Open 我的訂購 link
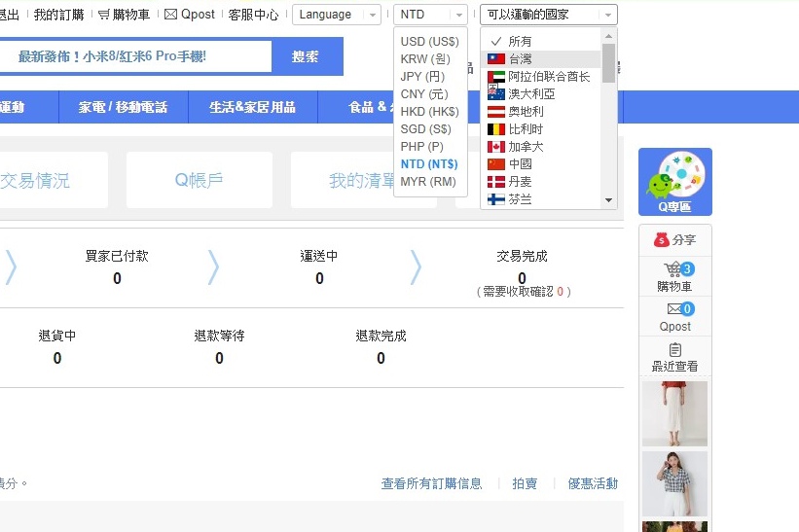Screen dimensions: 799x532 click(58, 15)
